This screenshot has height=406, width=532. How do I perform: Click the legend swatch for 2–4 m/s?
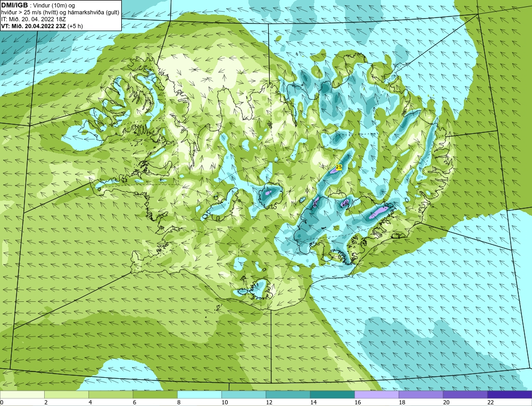click(66, 395)
